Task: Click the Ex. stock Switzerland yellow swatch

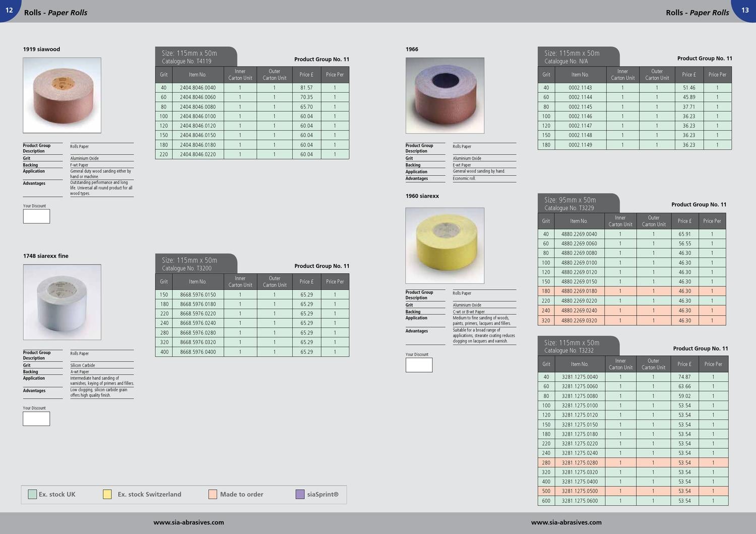Action: 107,494
